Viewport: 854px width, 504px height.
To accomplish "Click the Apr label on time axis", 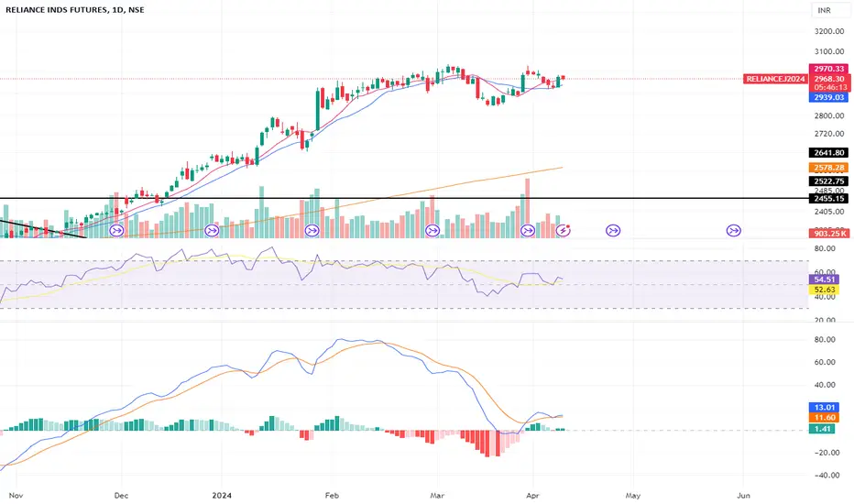I will point(532,495).
